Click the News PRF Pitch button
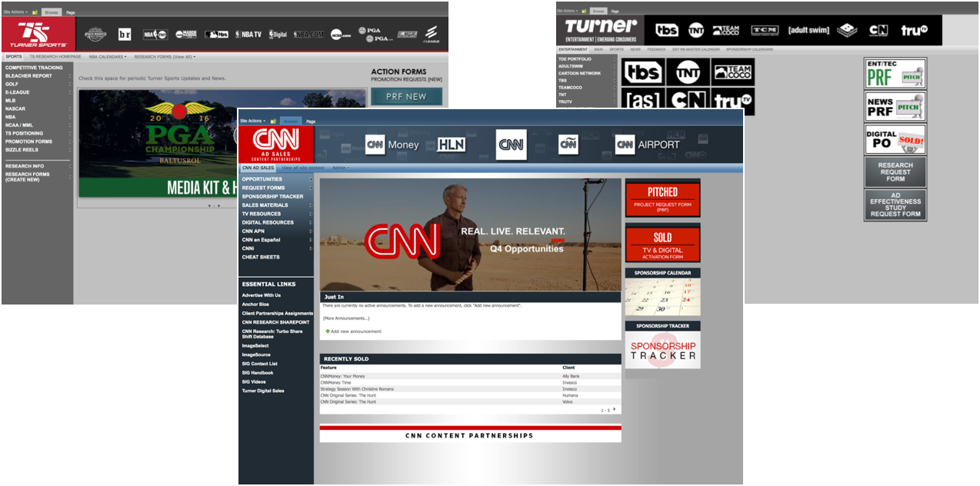 895,106
